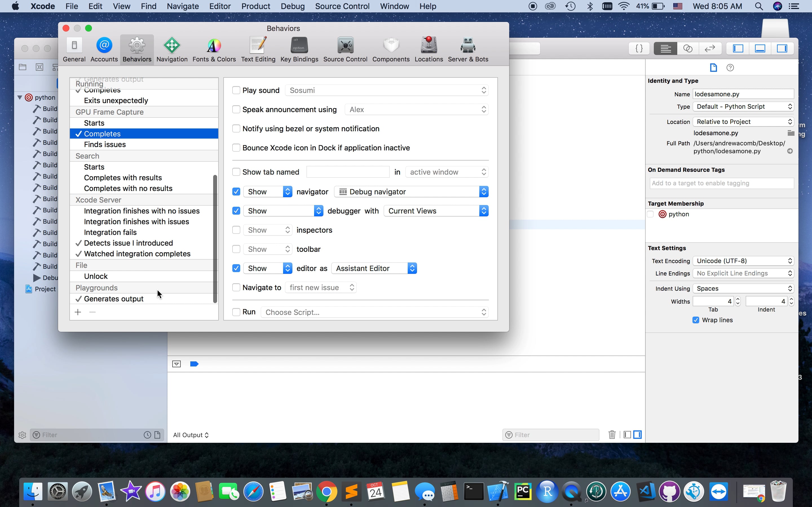
Task: Select Exits unexpectedly behavior
Action: click(x=116, y=101)
